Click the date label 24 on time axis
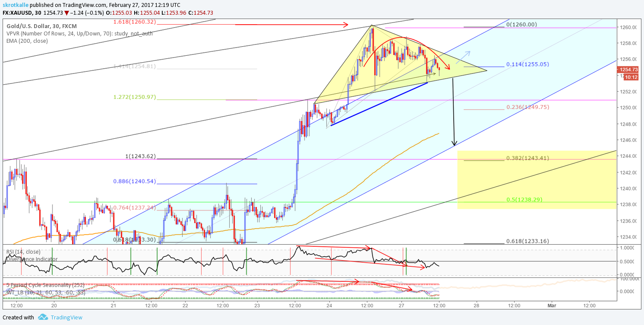Screen dimensions: 644x325 coord(330,305)
